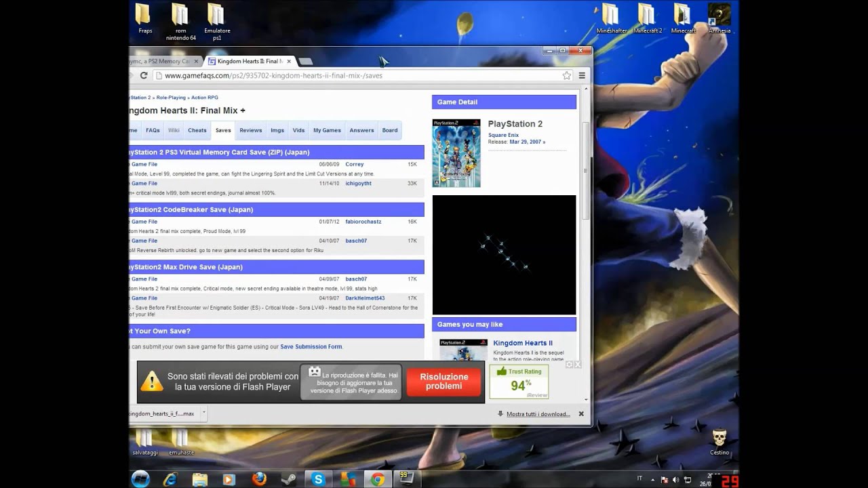Open the My Games tab
The height and width of the screenshot is (488, 868).
tap(327, 130)
